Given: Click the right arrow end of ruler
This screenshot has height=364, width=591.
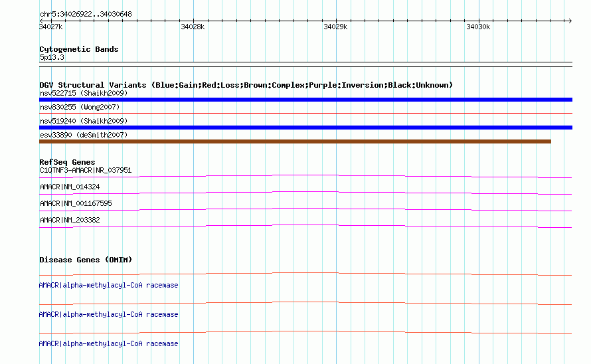Looking at the screenshot, I should pyautogui.click(x=570, y=21).
